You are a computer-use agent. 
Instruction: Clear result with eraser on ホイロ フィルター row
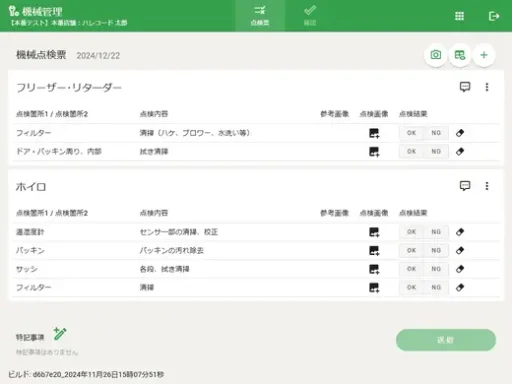coord(460,287)
